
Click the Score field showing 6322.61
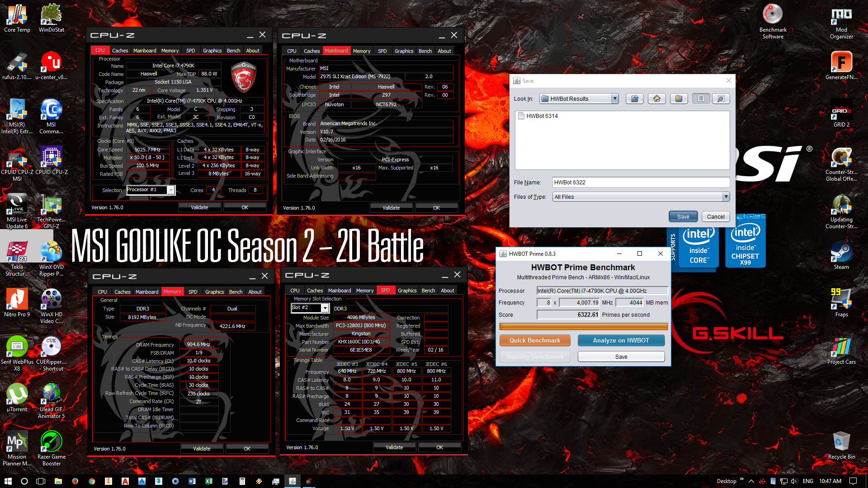click(568, 314)
